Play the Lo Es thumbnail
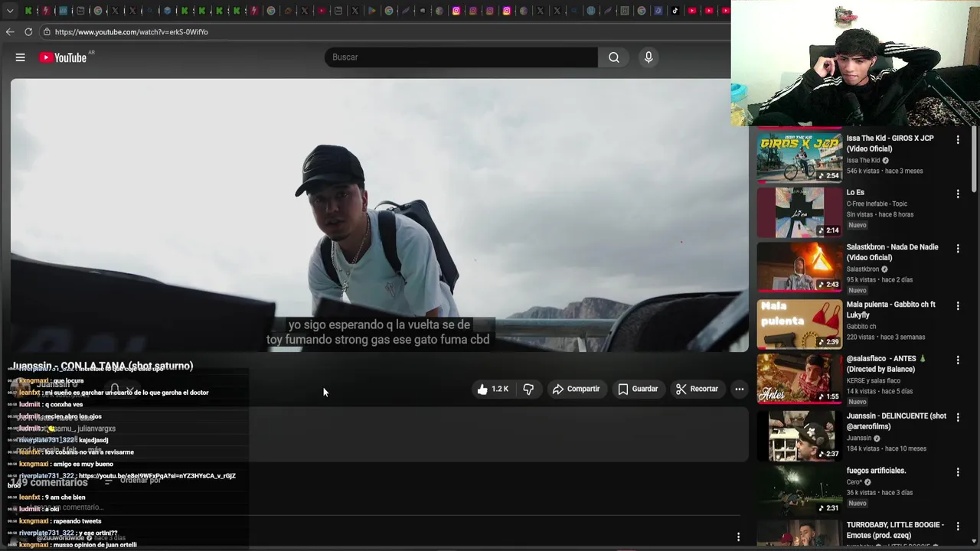Image resolution: width=980 pixels, height=551 pixels. pyautogui.click(x=799, y=212)
